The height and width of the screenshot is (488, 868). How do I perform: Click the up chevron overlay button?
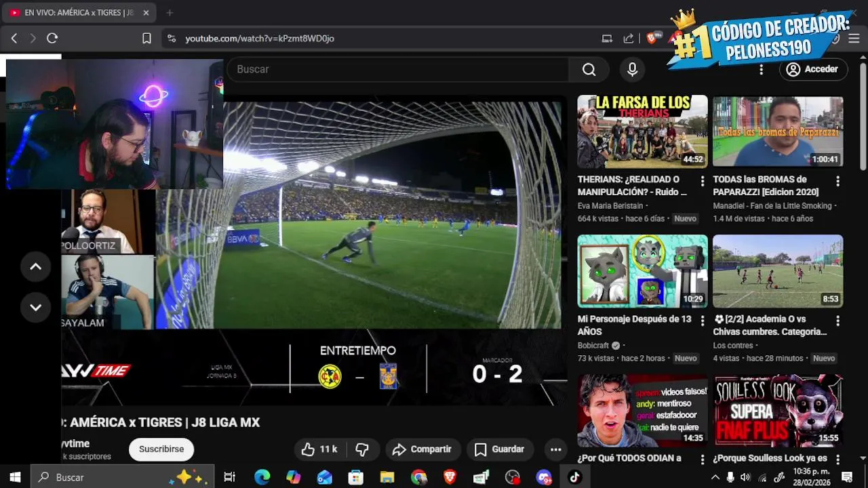point(36,266)
